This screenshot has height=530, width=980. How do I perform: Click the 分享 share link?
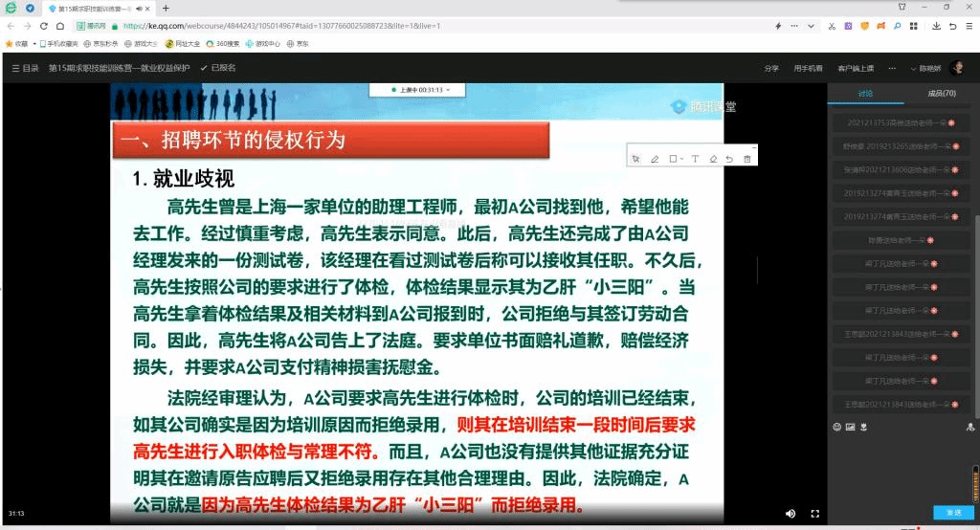tap(771, 68)
